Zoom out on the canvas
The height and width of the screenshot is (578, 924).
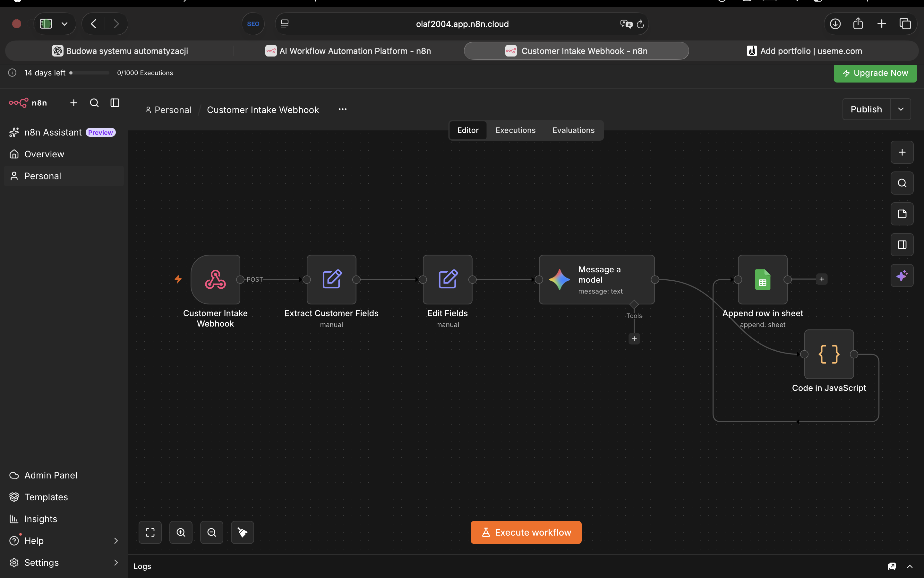click(x=211, y=532)
